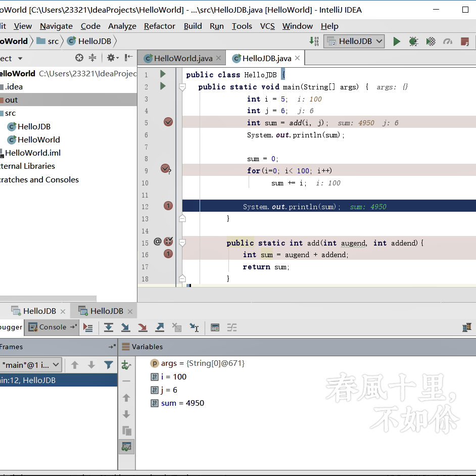Step Out in debugger toolbar
Image resolution: width=476 pixels, height=476 pixels.
[x=160, y=327]
